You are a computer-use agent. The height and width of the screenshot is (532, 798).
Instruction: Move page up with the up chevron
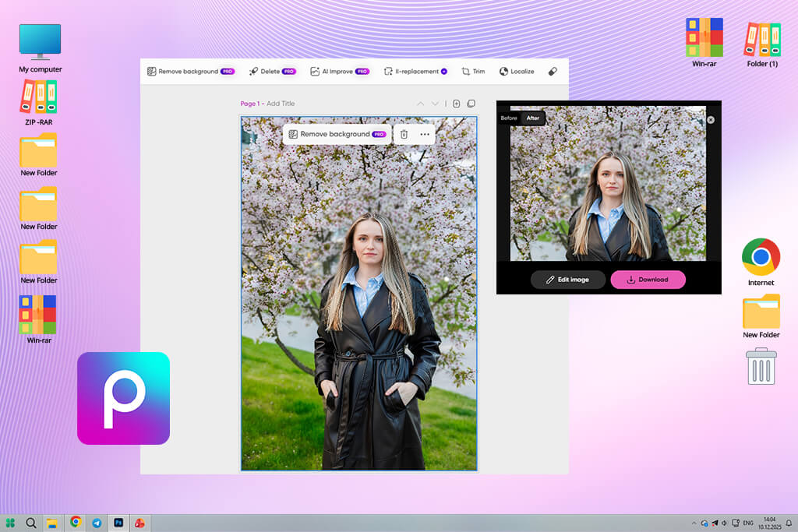[420, 104]
